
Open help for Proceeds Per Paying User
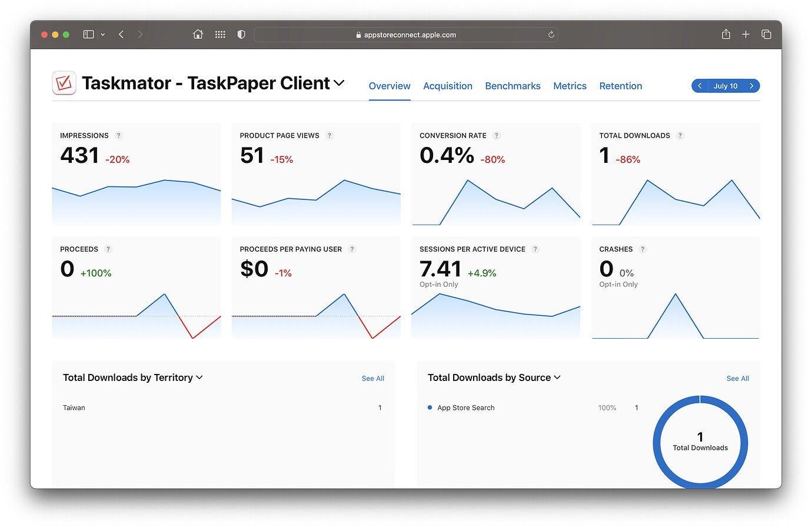(x=352, y=249)
